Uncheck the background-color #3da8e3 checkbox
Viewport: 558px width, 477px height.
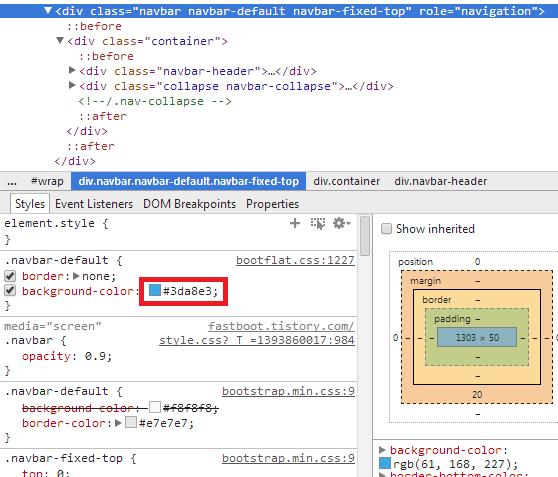pos(10,291)
